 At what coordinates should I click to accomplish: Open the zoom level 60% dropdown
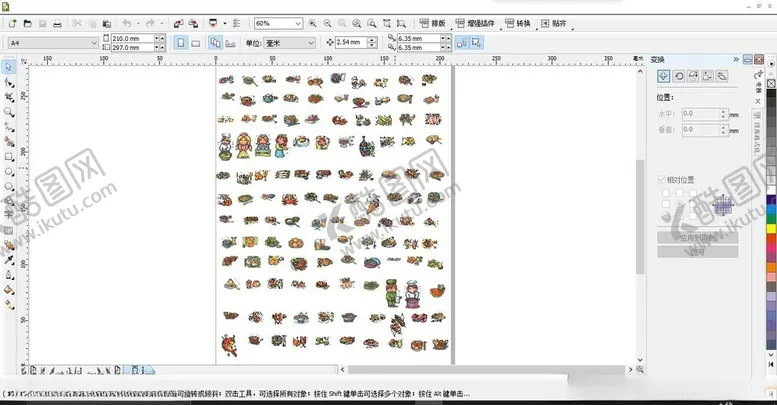[298, 23]
